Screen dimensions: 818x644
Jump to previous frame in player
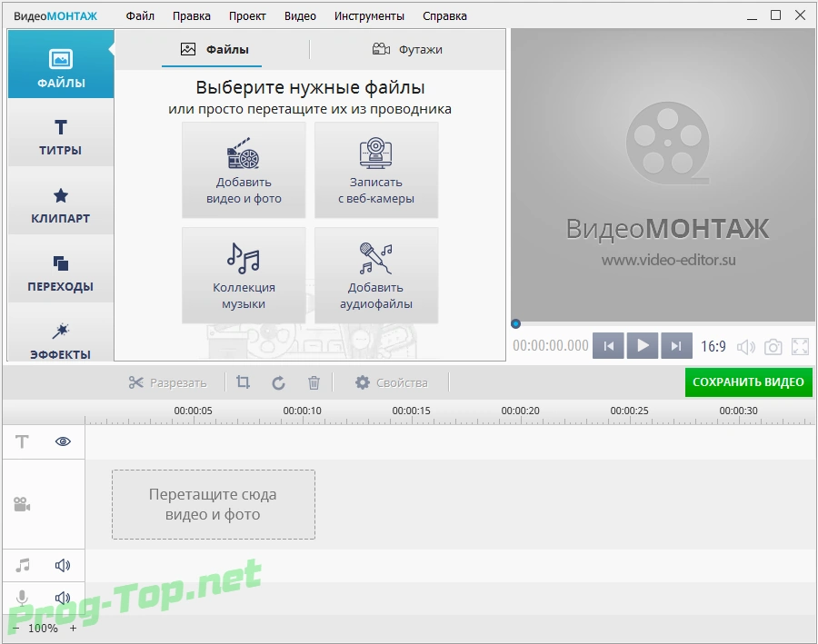click(x=608, y=346)
